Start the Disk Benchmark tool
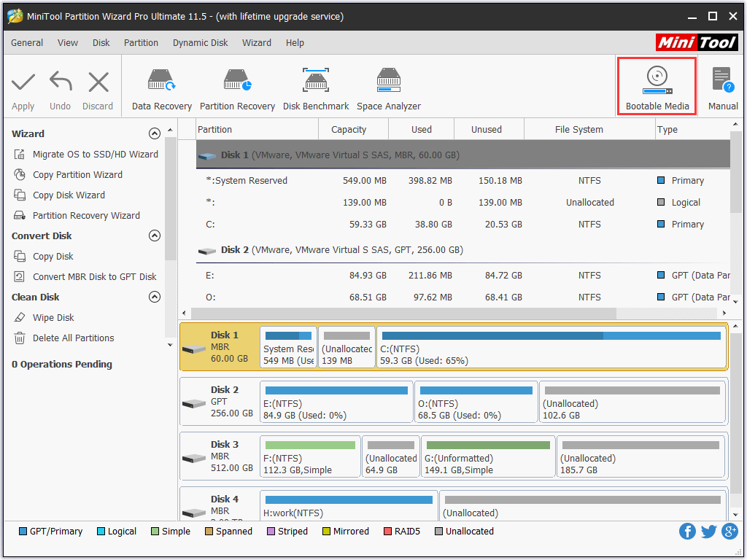Image resolution: width=747 pixels, height=560 pixels. click(x=316, y=88)
